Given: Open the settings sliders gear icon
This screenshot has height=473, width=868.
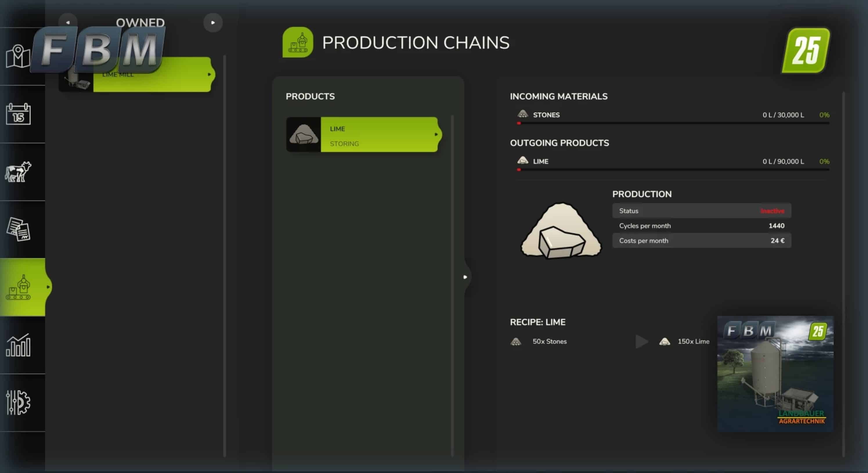Looking at the screenshot, I should [x=18, y=402].
